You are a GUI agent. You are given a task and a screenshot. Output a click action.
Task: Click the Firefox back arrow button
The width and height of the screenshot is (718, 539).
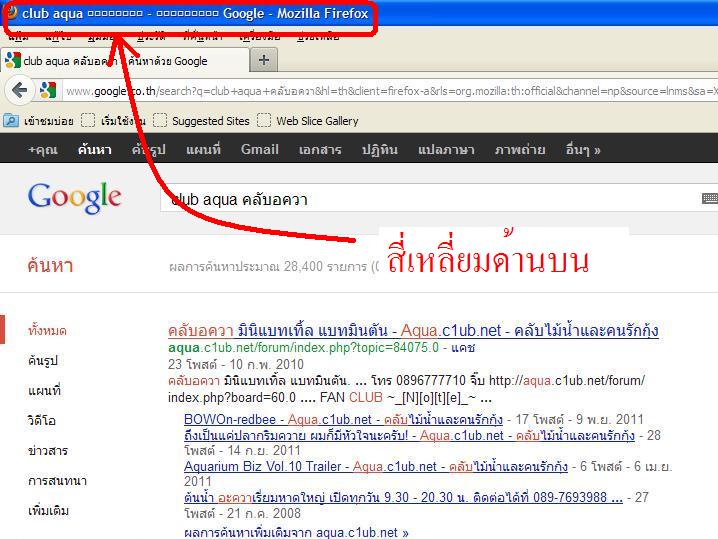(x=20, y=90)
